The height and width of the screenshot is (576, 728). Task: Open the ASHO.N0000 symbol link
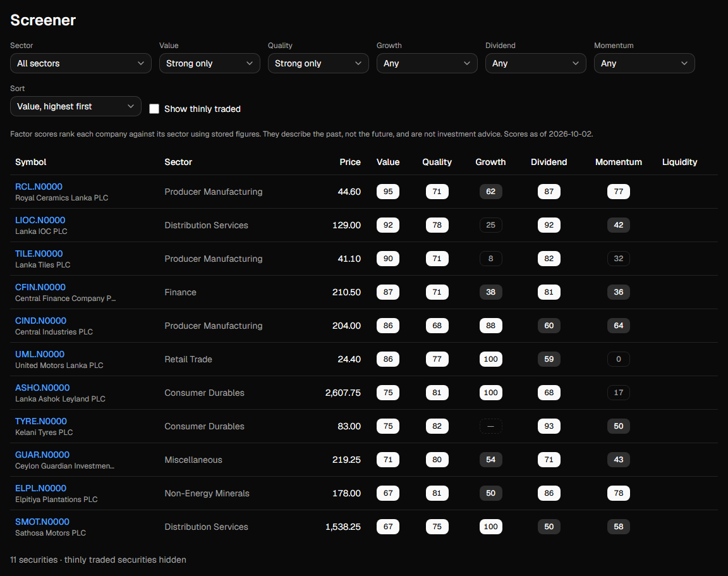coord(42,388)
